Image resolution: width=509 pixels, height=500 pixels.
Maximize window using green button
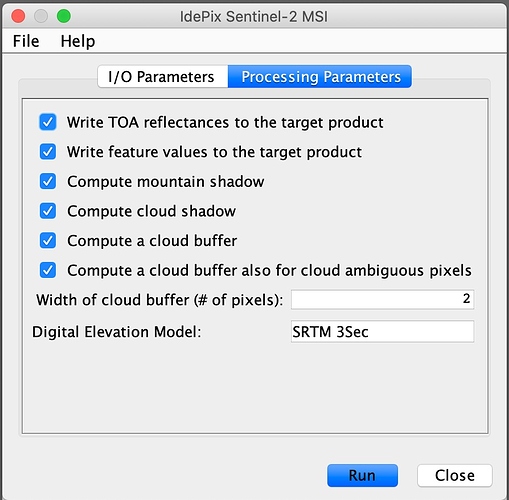click(x=64, y=16)
